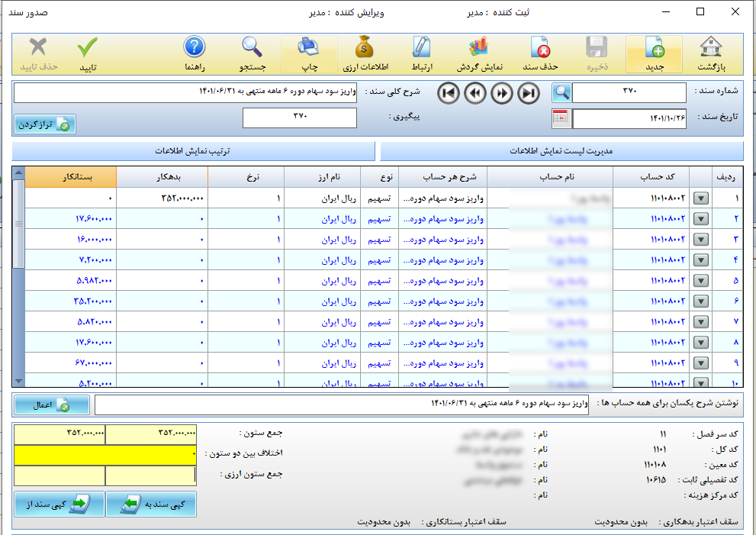756x535 pixels.
Task: Focus the شرح کلی سند text field
Action: [x=185, y=92]
